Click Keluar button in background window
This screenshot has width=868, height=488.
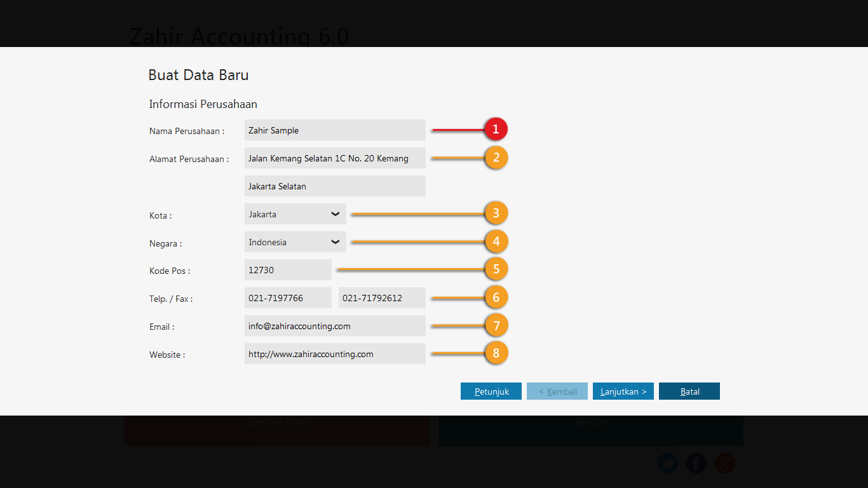[x=591, y=430]
